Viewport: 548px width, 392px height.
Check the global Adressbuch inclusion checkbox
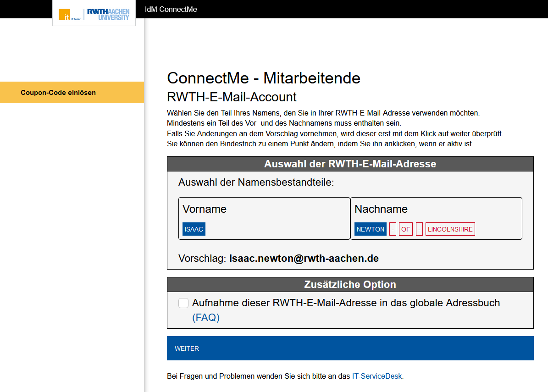point(183,303)
